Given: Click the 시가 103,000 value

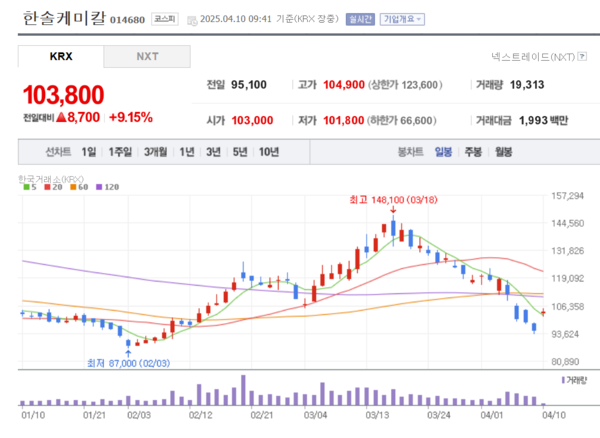Looking at the screenshot, I should coord(252,120).
